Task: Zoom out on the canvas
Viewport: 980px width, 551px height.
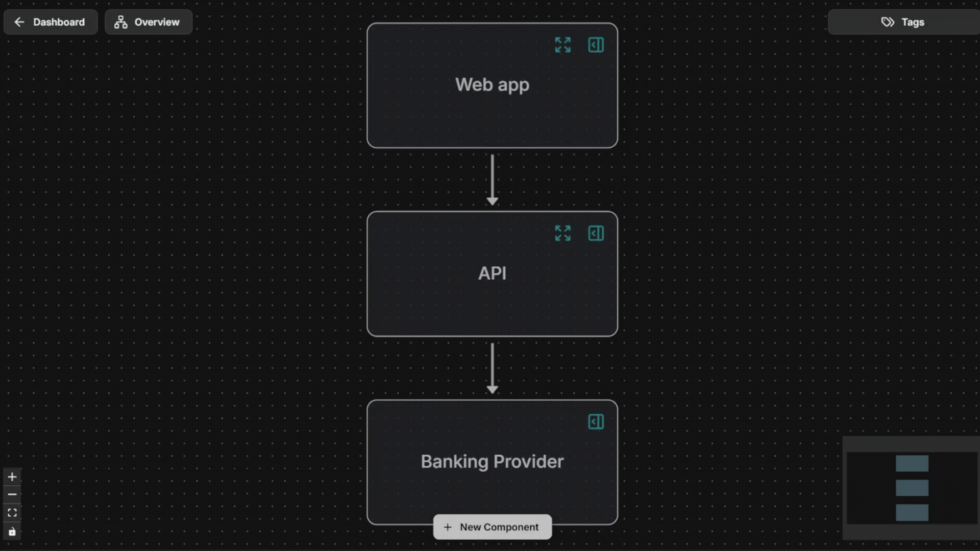Action: [x=12, y=494]
